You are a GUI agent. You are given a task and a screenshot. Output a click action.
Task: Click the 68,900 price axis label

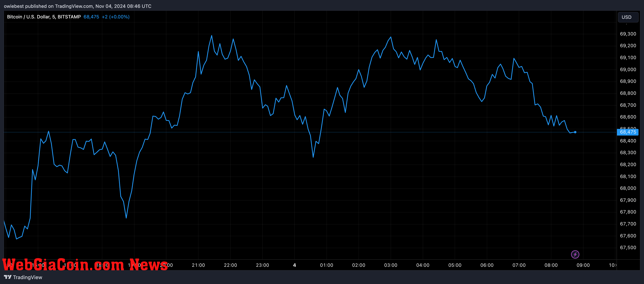[x=628, y=81]
